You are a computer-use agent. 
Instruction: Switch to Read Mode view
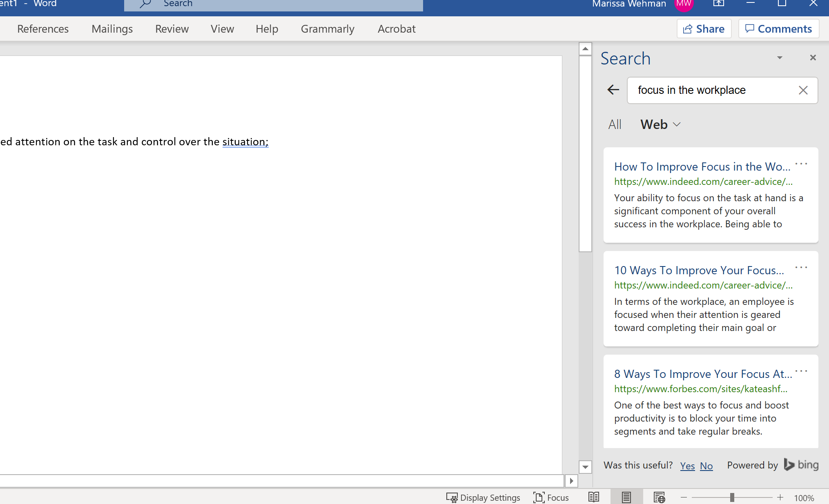point(594,497)
